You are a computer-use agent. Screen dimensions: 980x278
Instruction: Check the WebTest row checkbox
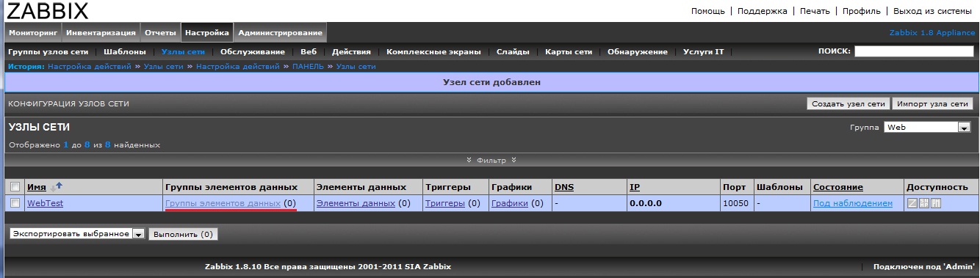pyautogui.click(x=15, y=203)
